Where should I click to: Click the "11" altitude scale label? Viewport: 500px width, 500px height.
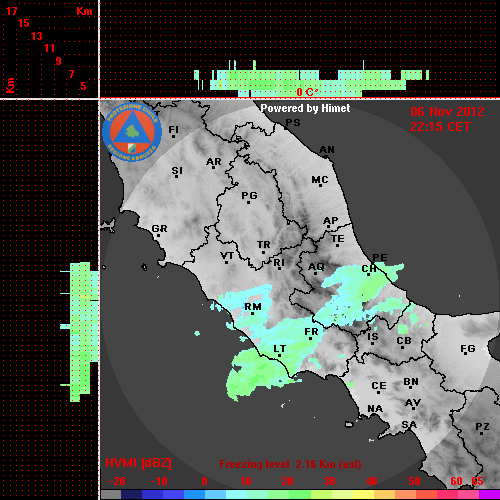coord(49,48)
